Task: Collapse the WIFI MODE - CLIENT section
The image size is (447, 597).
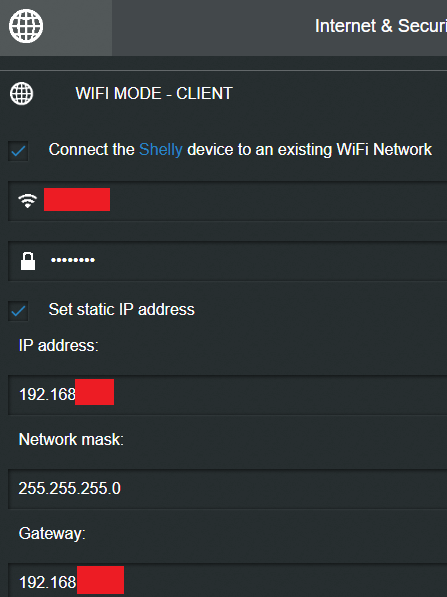Action: (154, 93)
